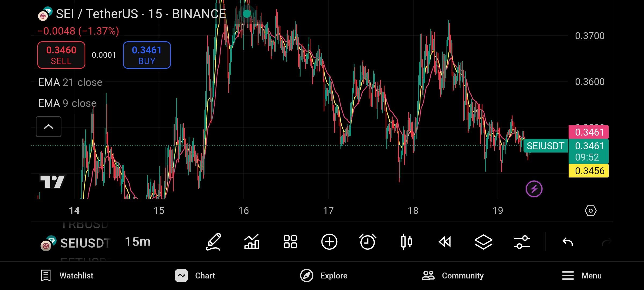The height and width of the screenshot is (290, 644).
Task: Tap the pink 0.3461 price label
Action: pos(589,132)
